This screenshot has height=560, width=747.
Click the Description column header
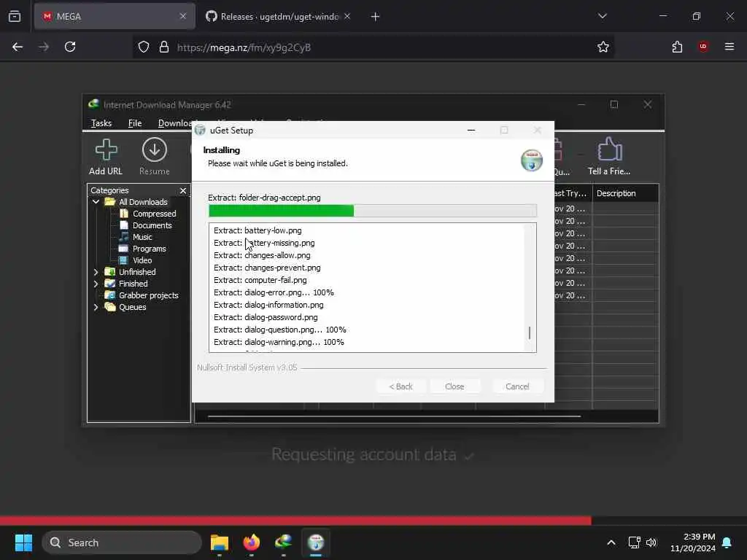click(x=625, y=193)
